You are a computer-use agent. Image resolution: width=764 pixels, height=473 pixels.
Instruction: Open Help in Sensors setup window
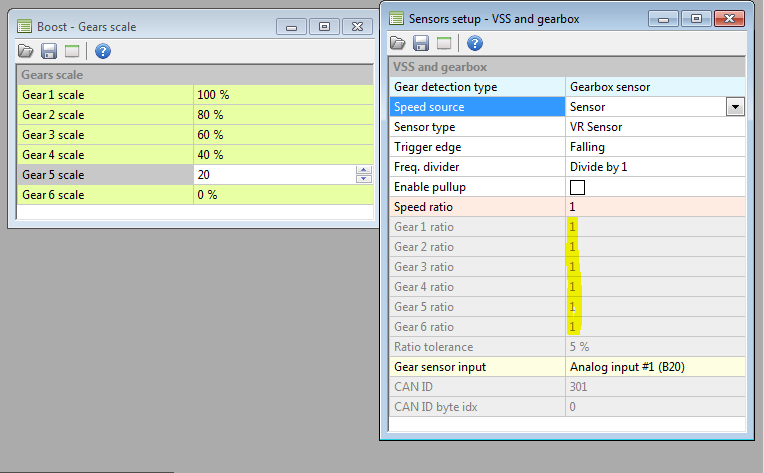[x=475, y=43]
